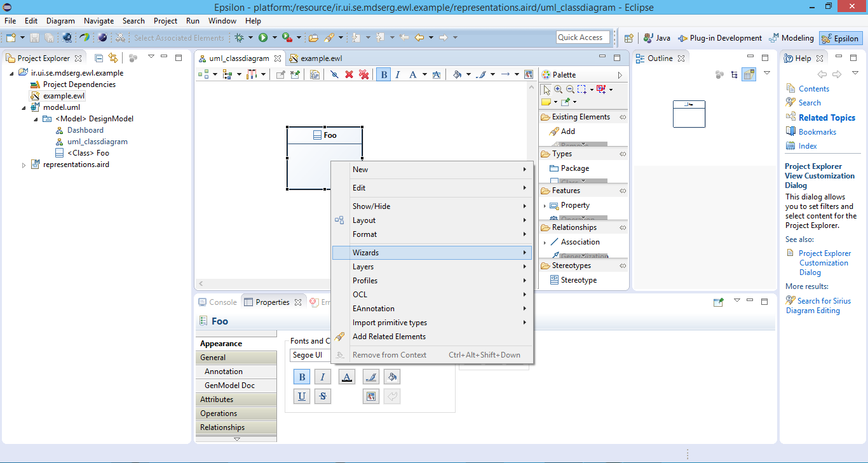Click the fill color paint bucket in Properties
868x463 pixels.
[x=392, y=377]
